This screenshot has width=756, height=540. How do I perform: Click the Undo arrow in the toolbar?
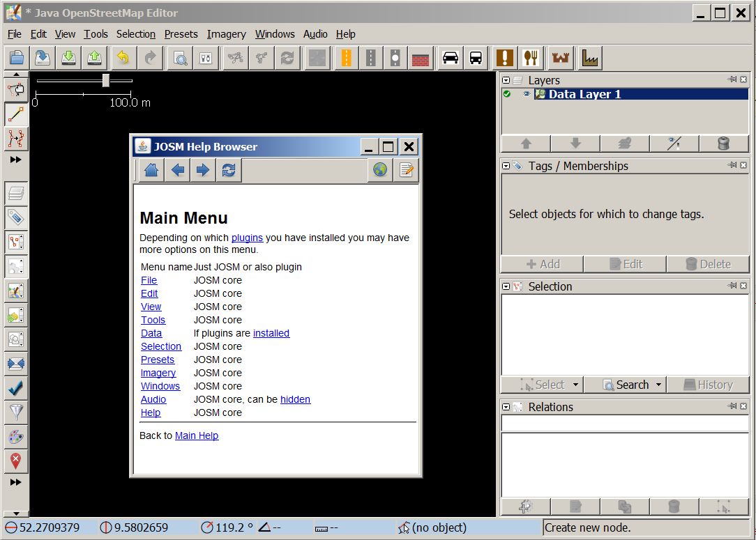123,59
